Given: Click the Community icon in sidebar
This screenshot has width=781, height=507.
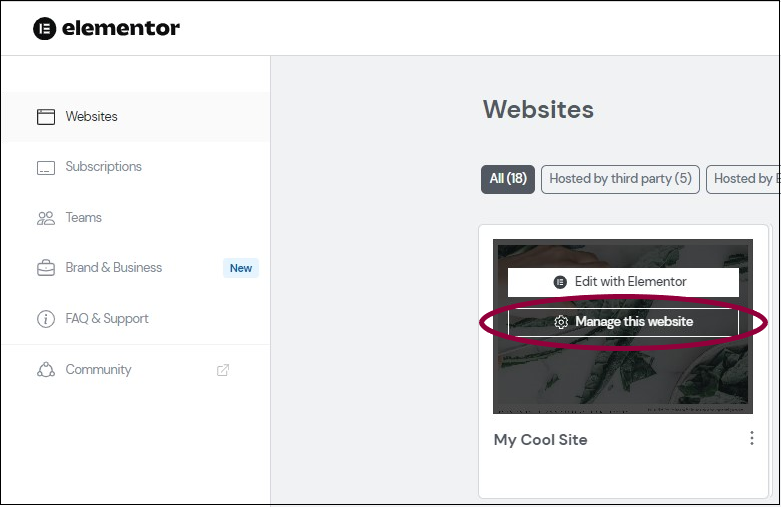Looking at the screenshot, I should point(46,370).
